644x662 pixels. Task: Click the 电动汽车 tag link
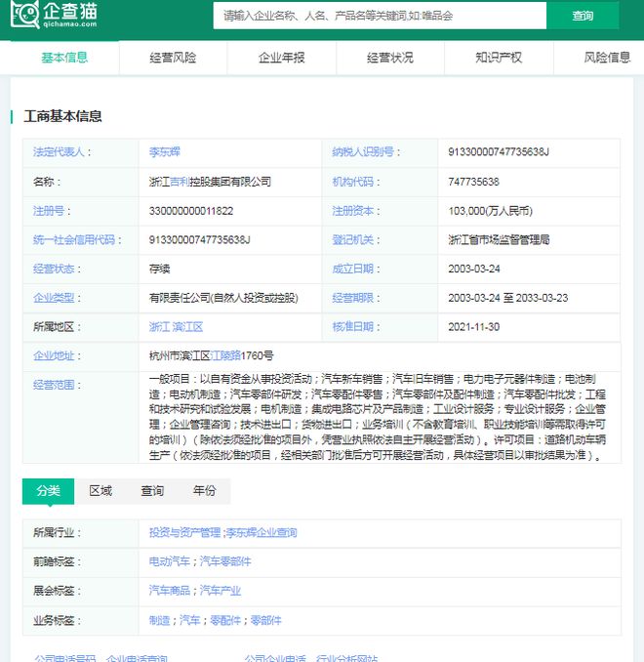click(169, 562)
